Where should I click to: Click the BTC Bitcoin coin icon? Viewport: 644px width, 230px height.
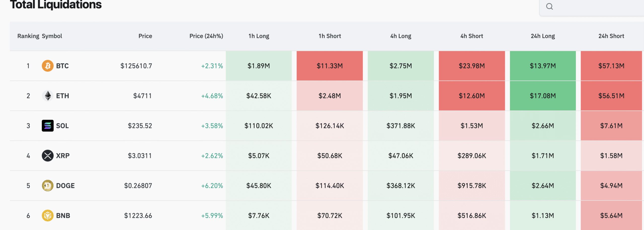tap(48, 66)
